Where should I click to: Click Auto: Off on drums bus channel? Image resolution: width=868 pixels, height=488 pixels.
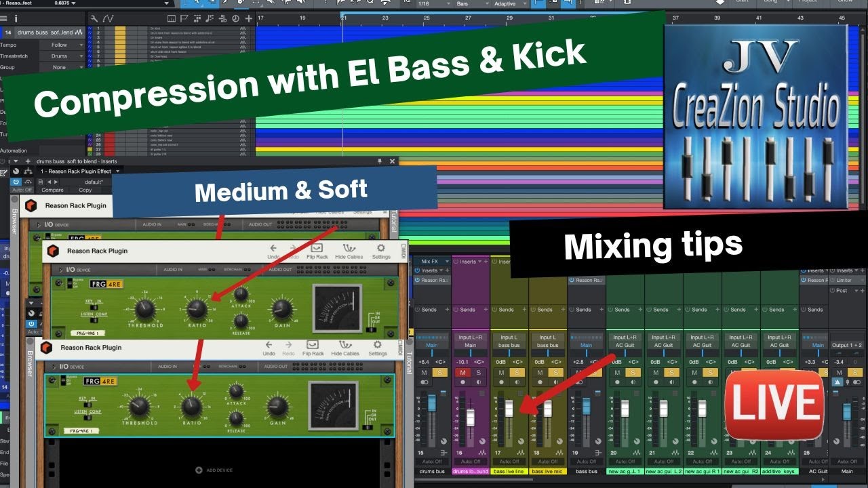(432, 462)
